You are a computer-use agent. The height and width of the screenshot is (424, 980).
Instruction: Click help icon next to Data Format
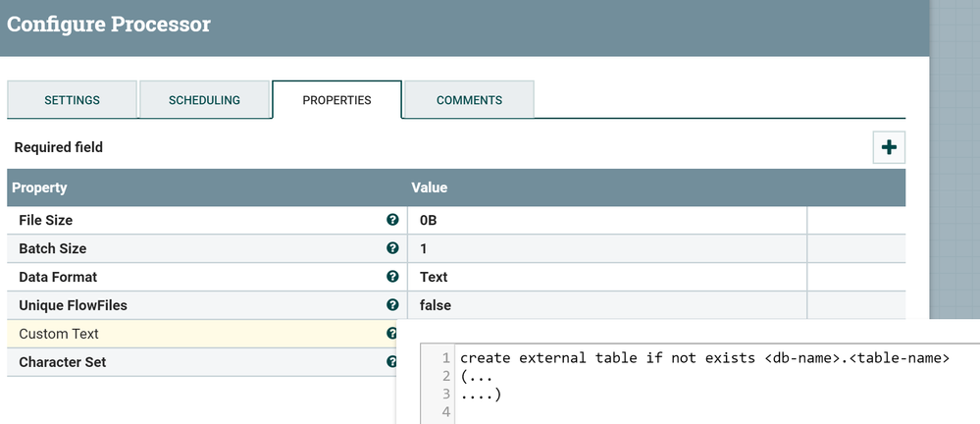pyautogui.click(x=392, y=277)
